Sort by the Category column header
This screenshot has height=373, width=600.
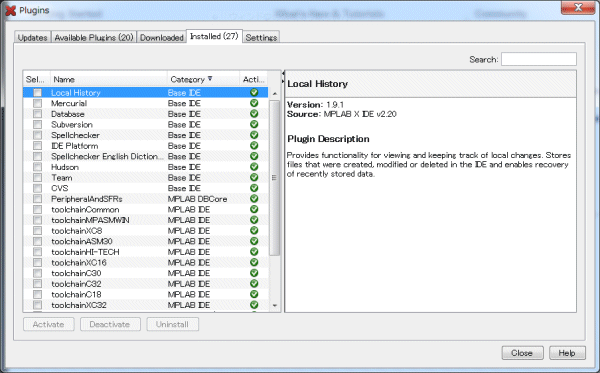pos(203,79)
